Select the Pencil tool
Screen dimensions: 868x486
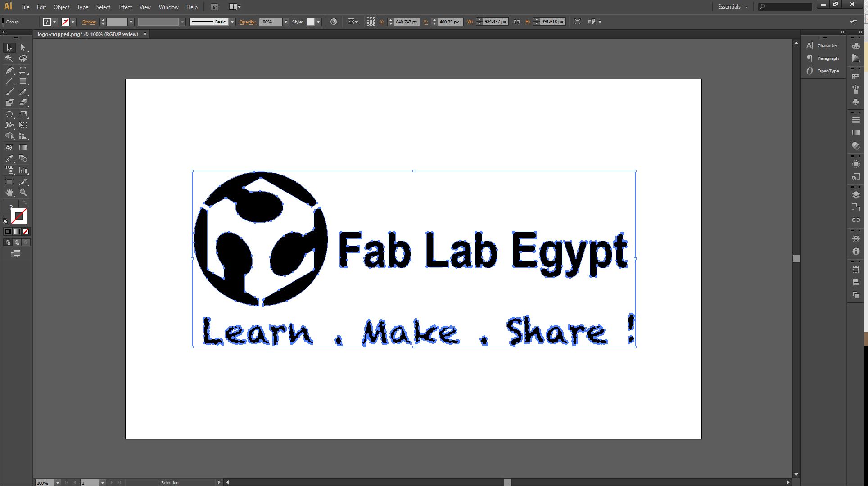point(23,92)
